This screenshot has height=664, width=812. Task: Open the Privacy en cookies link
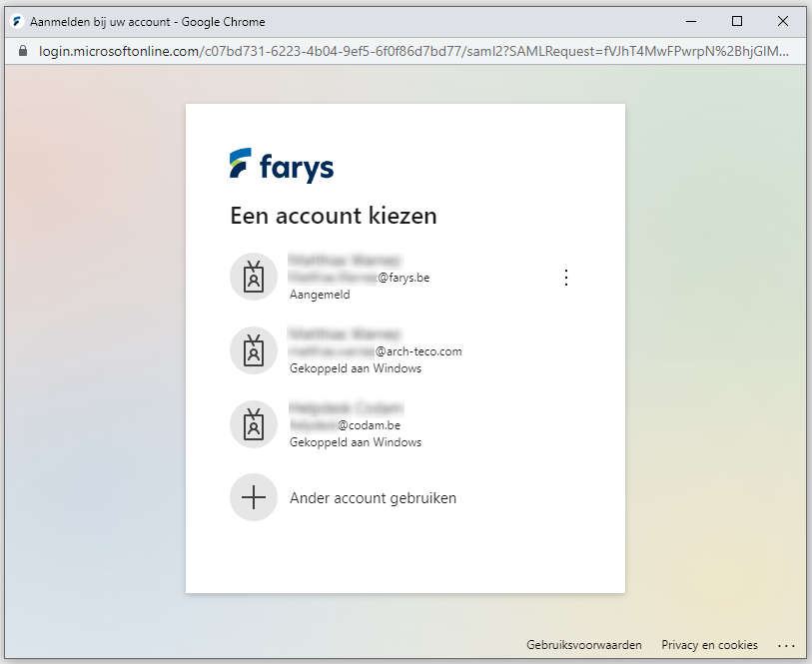click(x=709, y=645)
